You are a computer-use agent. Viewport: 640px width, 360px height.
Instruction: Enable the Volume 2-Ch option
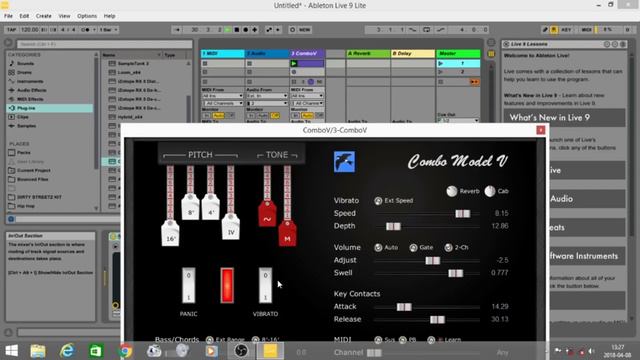(x=448, y=247)
